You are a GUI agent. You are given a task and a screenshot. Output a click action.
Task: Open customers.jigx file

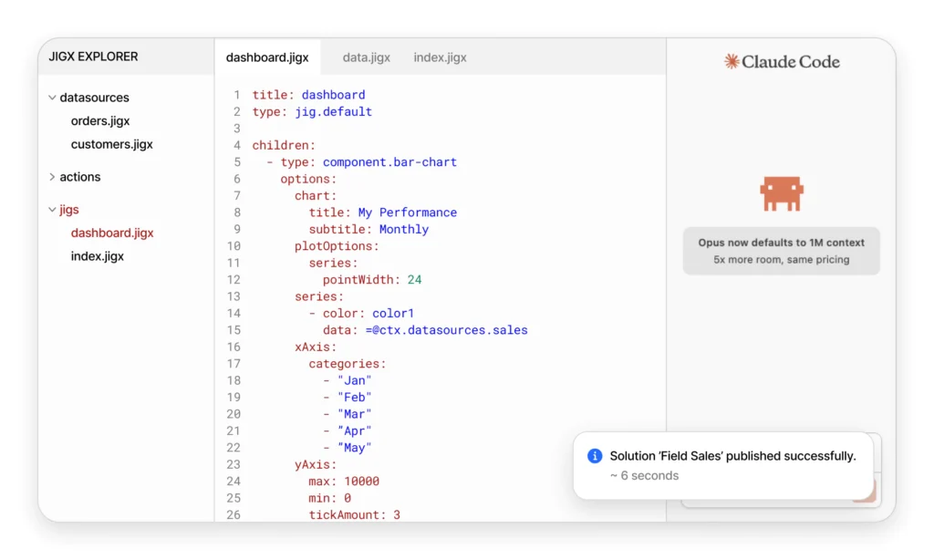tap(111, 144)
